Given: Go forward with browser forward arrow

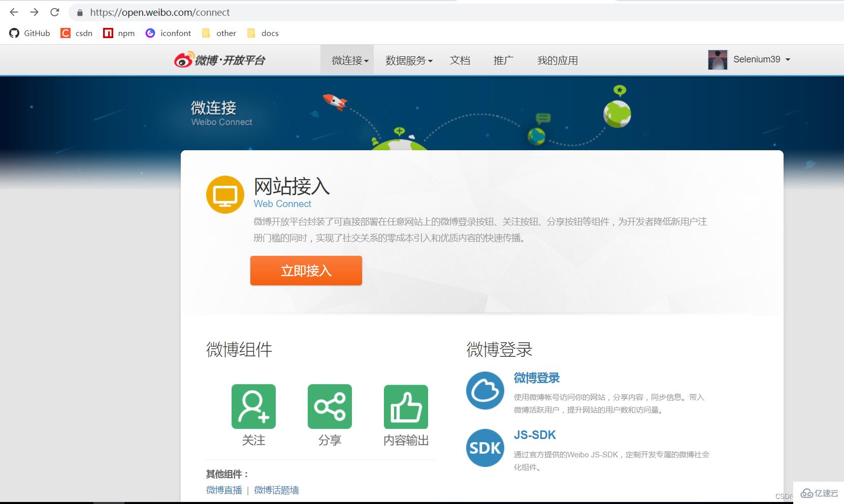Looking at the screenshot, I should [34, 12].
